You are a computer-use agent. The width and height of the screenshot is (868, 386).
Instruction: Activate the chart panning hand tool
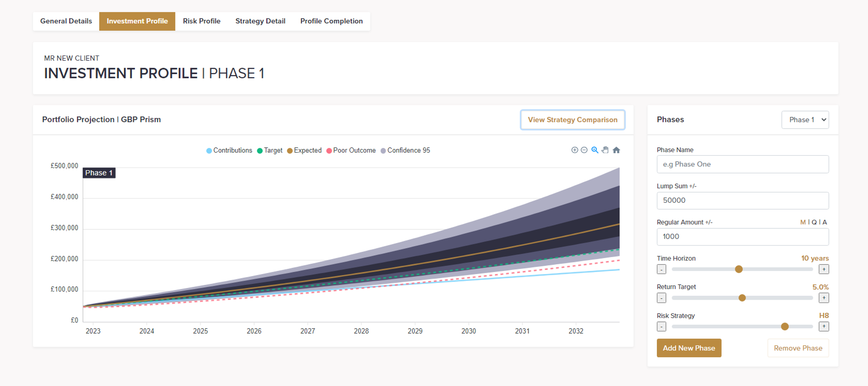tap(605, 150)
